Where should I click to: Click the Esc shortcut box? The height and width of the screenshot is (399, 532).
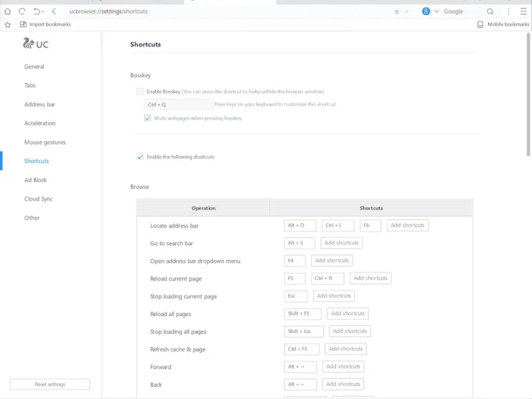tap(295, 296)
